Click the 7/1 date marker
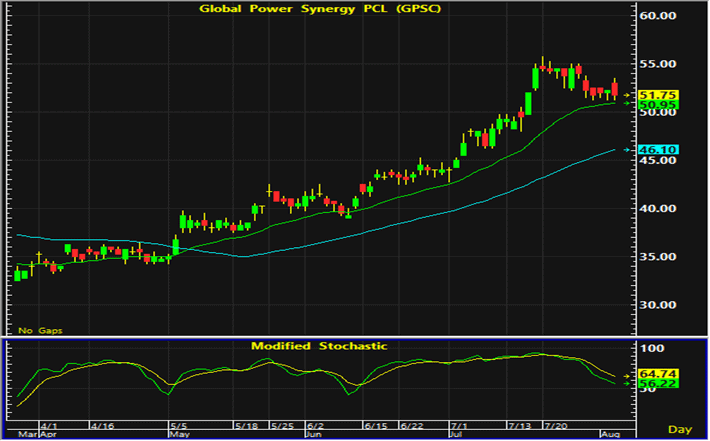The width and height of the screenshot is (710, 441). pos(459,427)
